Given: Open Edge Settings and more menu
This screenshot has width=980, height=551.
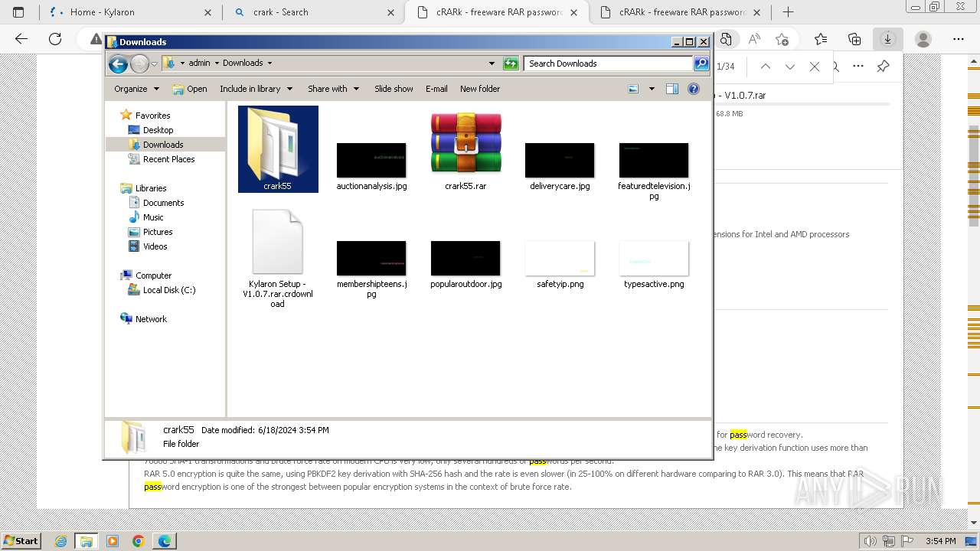Looking at the screenshot, I should 959,39.
